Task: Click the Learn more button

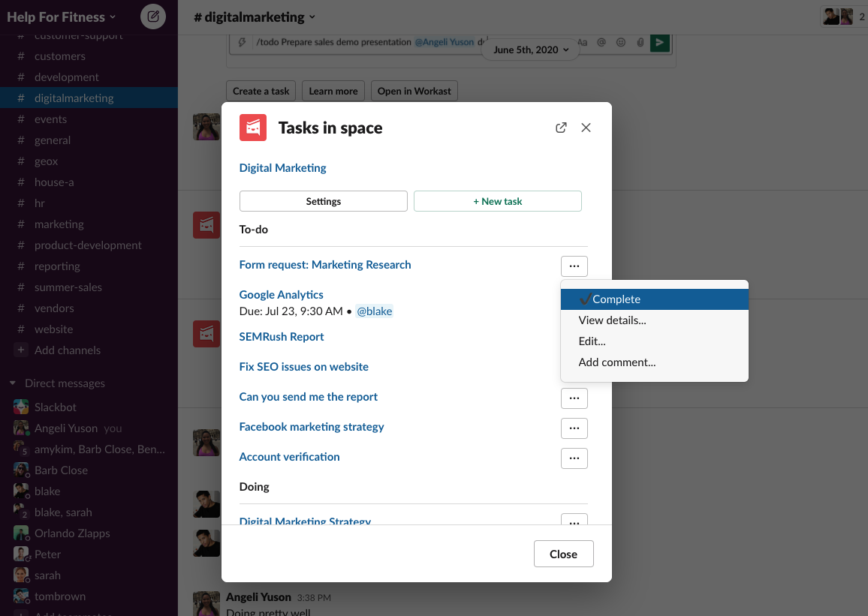Action: tap(333, 91)
